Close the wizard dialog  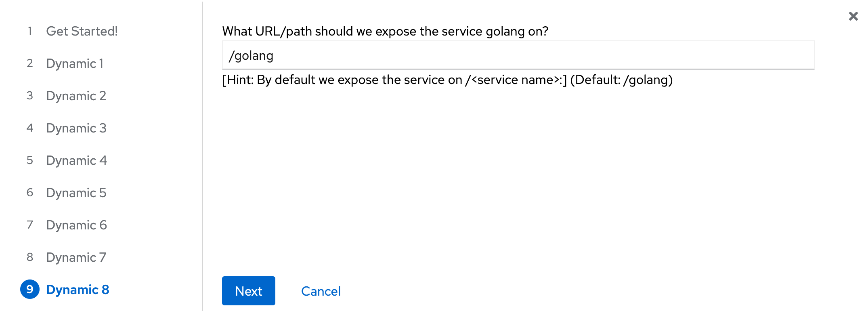pyautogui.click(x=853, y=17)
